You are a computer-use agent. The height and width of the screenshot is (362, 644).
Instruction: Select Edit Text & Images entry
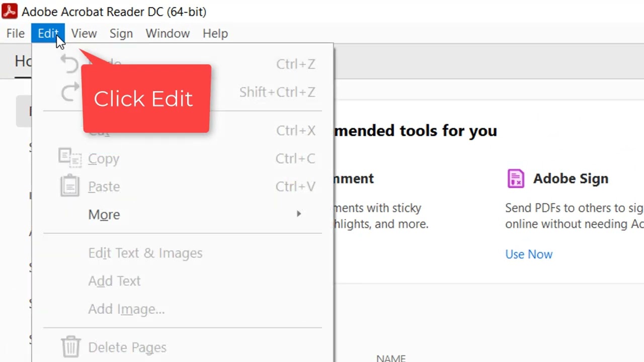click(x=145, y=253)
